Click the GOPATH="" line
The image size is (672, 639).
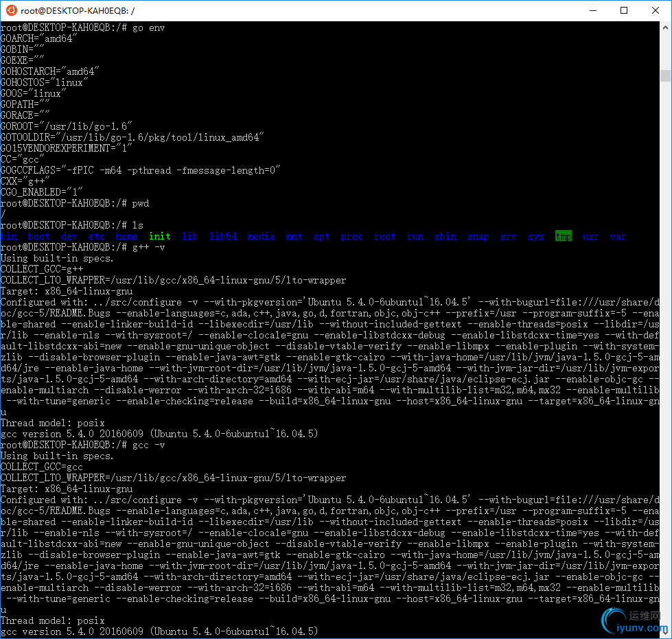click(25, 104)
